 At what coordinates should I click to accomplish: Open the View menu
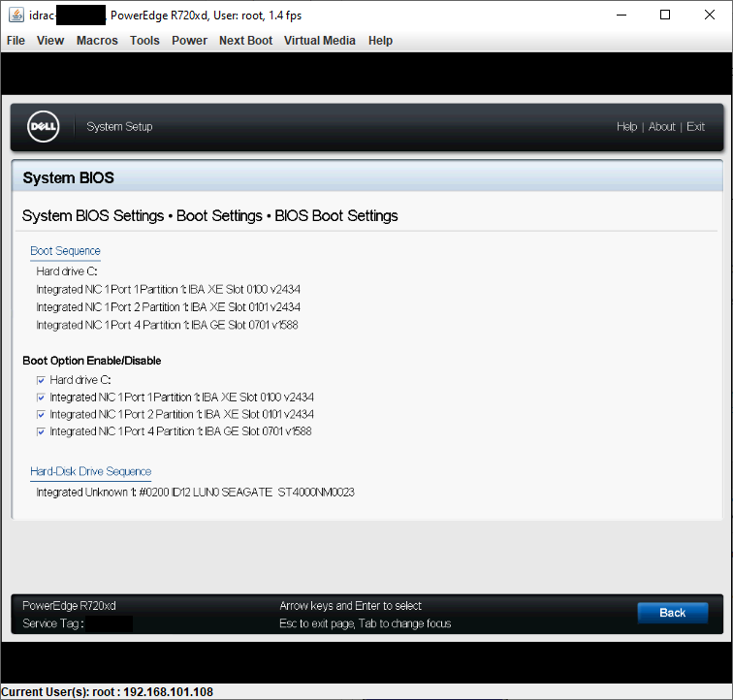pyautogui.click(x=50, y=41)
